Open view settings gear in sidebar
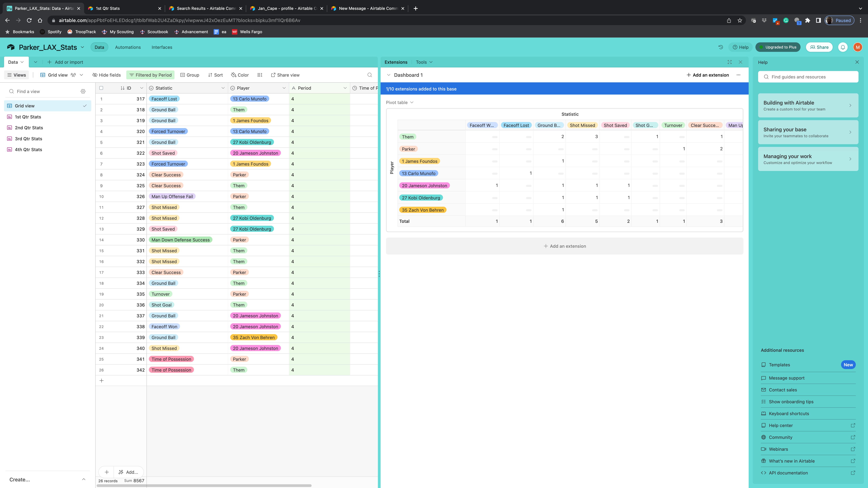The width and height of the screenshot is (868, 488). [83, 92]
